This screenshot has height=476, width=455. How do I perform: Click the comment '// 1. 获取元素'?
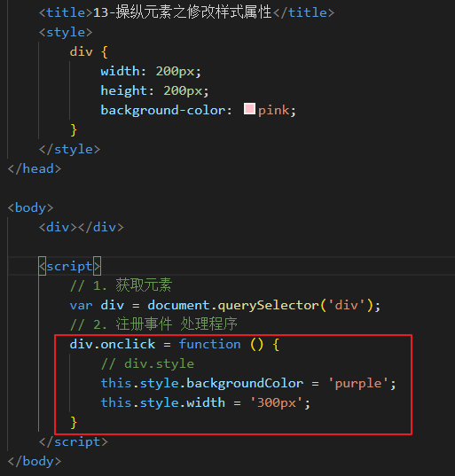tap(121, 285)
